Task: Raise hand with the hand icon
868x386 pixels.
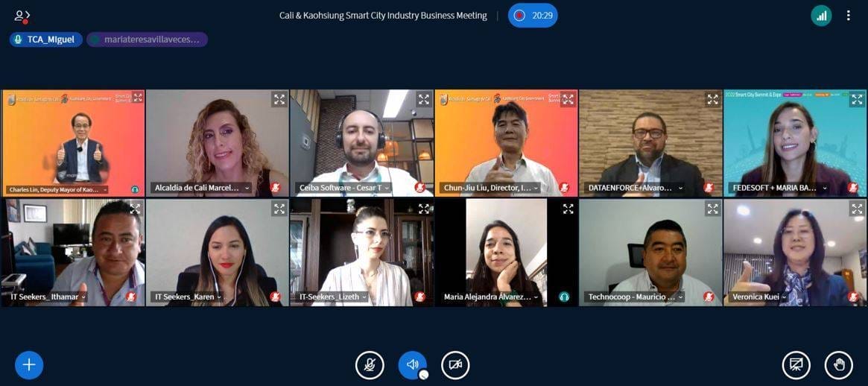Action: click(x=839, y=366)
